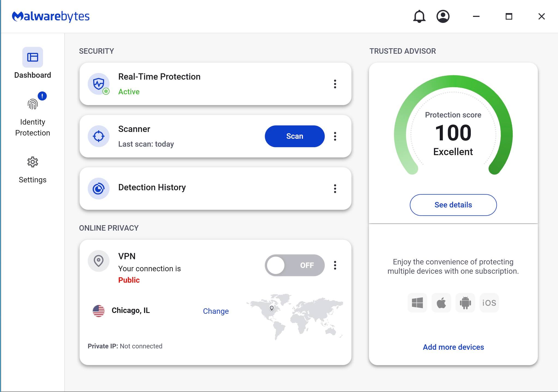The image size is (558, 392).
Task: Click the Android device icon
Action: click(x=465, y=303)
